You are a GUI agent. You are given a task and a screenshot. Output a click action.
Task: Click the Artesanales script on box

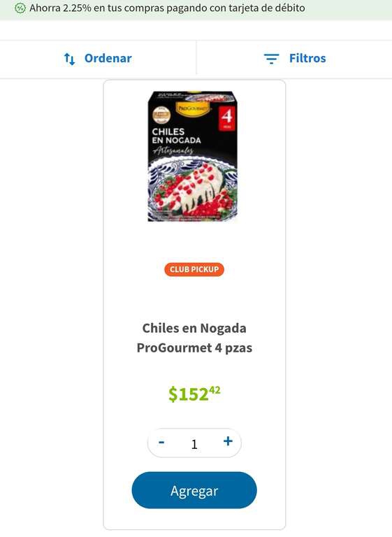pyautogui.click(x=173, y=151)
